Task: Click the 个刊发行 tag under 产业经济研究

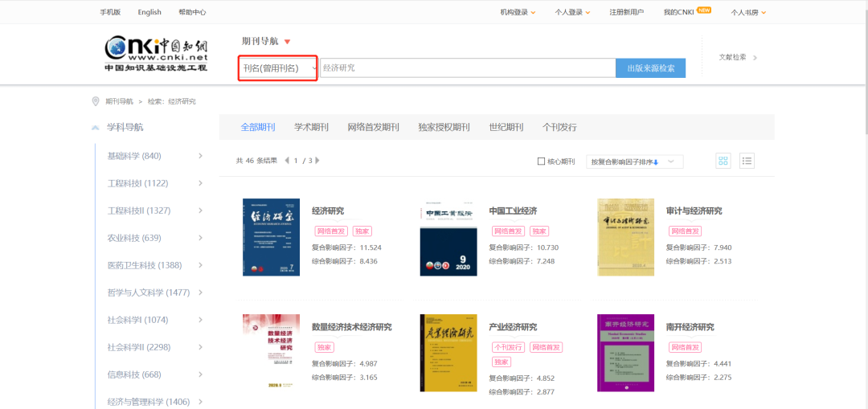Action: tap(508, 348)
